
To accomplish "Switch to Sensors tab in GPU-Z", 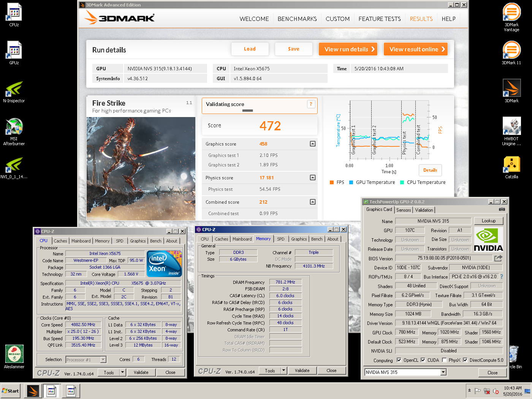I will 404,210.
